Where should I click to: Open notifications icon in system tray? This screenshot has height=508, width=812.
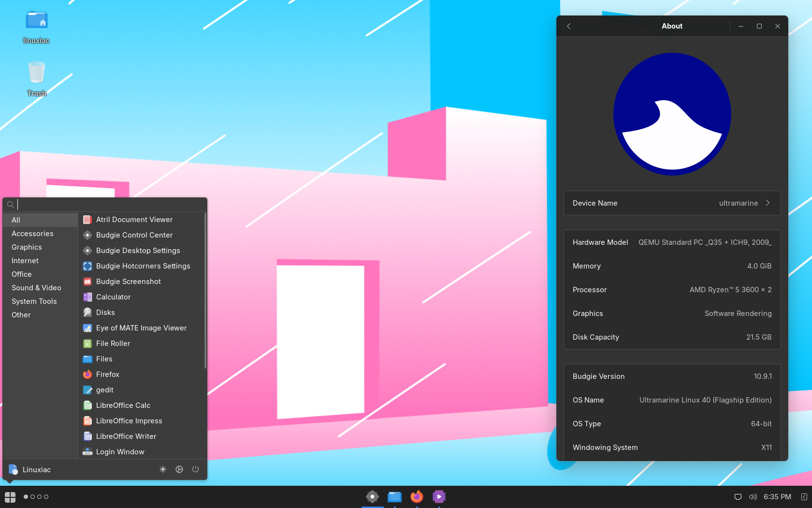pos(738,497)
